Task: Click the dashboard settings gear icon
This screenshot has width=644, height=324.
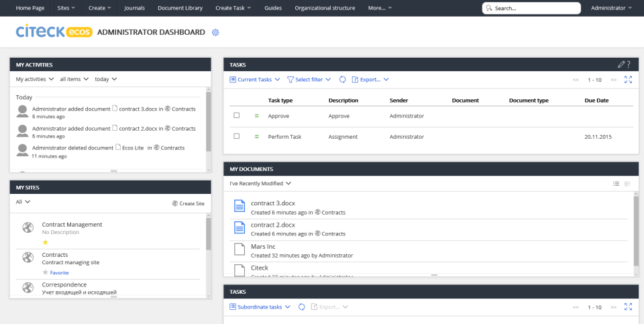Action: point(215,32)
